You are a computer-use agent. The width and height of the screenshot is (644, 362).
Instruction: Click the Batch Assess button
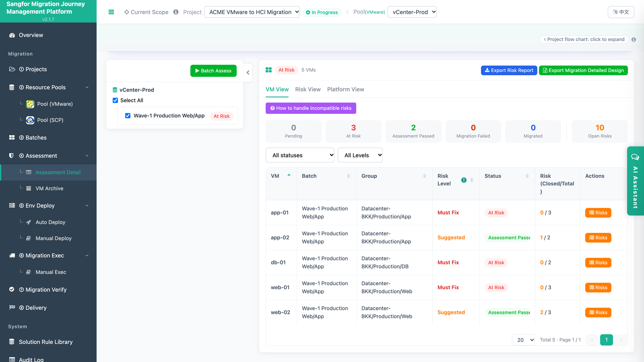(213, 71)
